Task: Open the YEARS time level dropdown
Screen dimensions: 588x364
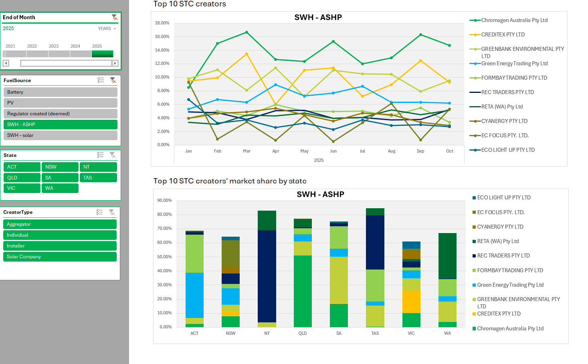Action: [x=107, y=29]
